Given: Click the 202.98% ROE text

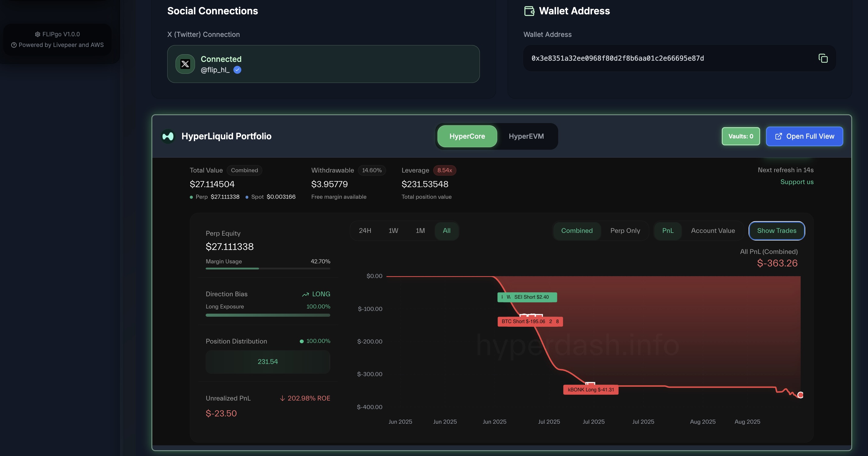Looking at the screenshot, I should pyautogui.click(x=309, y=398).
